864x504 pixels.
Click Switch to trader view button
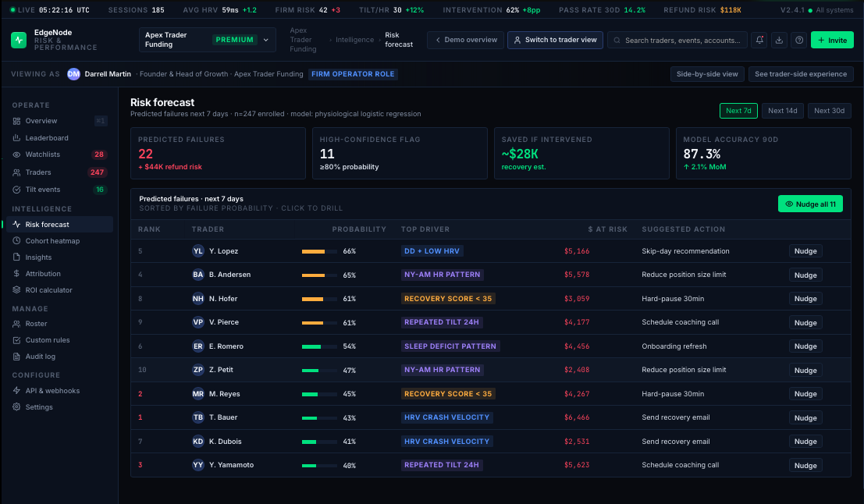555,40
